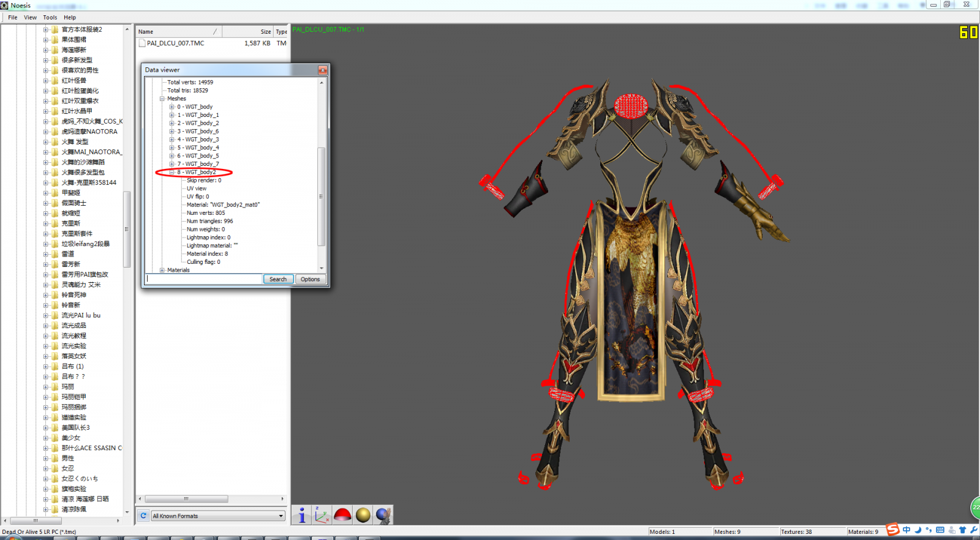This screenshot has width=980, height=540.
Task: Click the Data viewer search text field
Action: 204,279
